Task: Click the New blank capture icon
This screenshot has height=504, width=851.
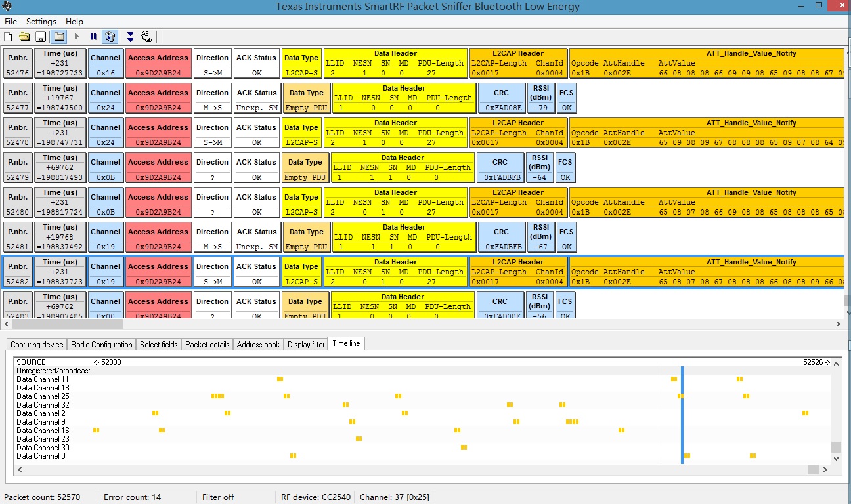Action: point(9,37)
